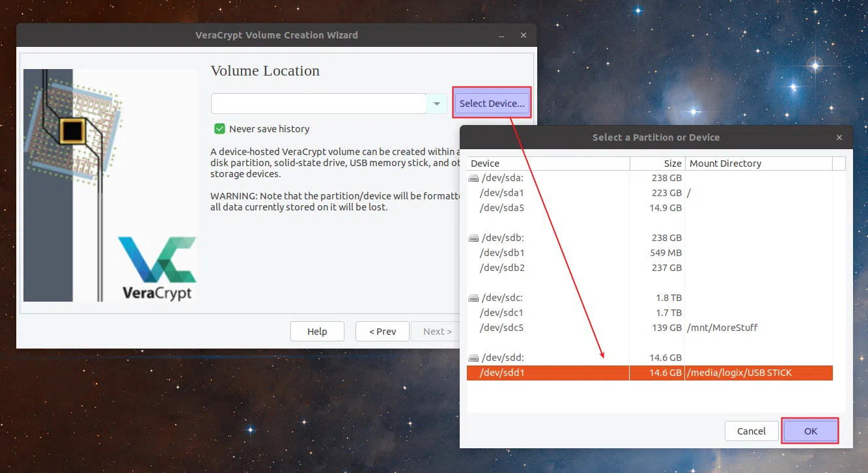Select the /dev/sdc: whole device row

tap(650, 298)
